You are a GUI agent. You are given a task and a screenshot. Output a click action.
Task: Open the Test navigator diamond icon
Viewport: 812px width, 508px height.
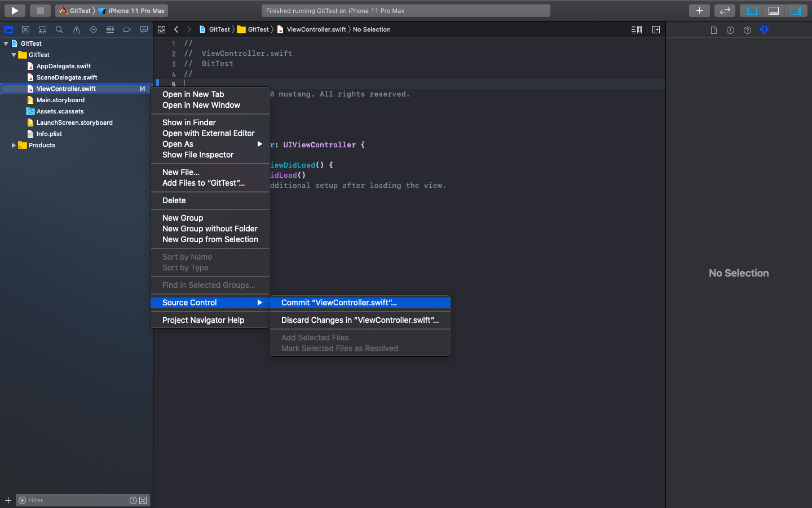93,29
